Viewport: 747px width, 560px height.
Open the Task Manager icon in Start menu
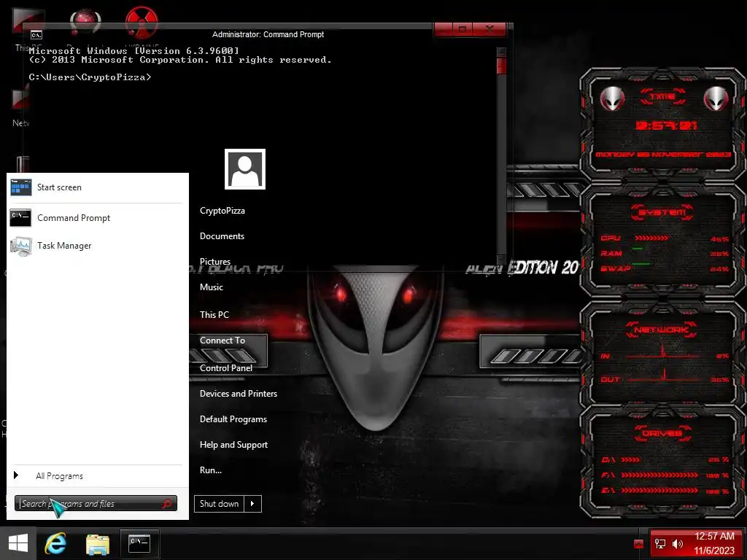click(20, 246)
